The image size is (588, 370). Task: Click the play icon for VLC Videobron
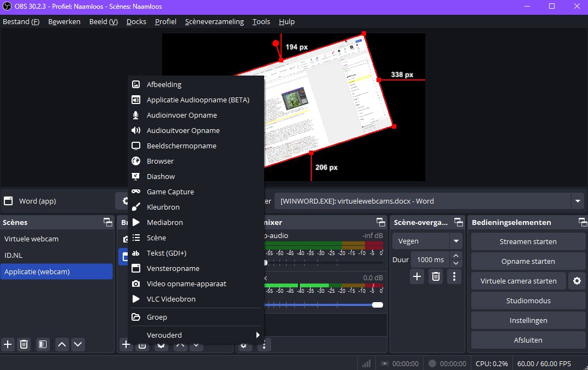[136, 299]
